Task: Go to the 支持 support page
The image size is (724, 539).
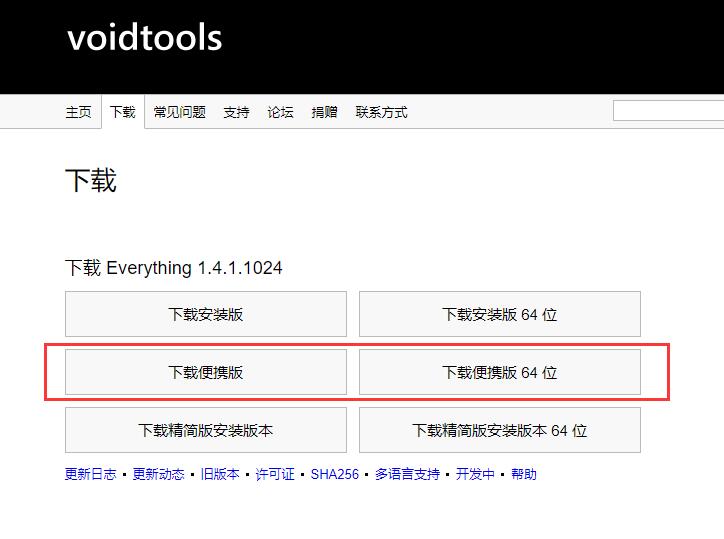Action: pos(236,112)
